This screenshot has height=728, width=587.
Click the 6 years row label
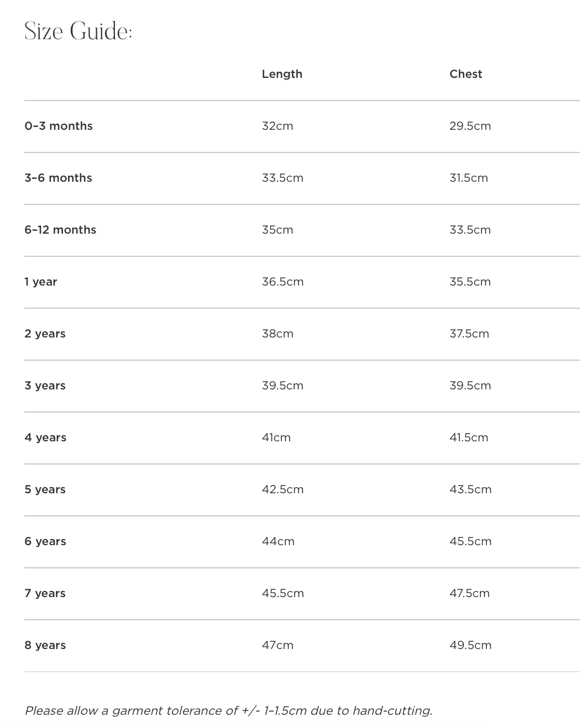click(45, 541)
